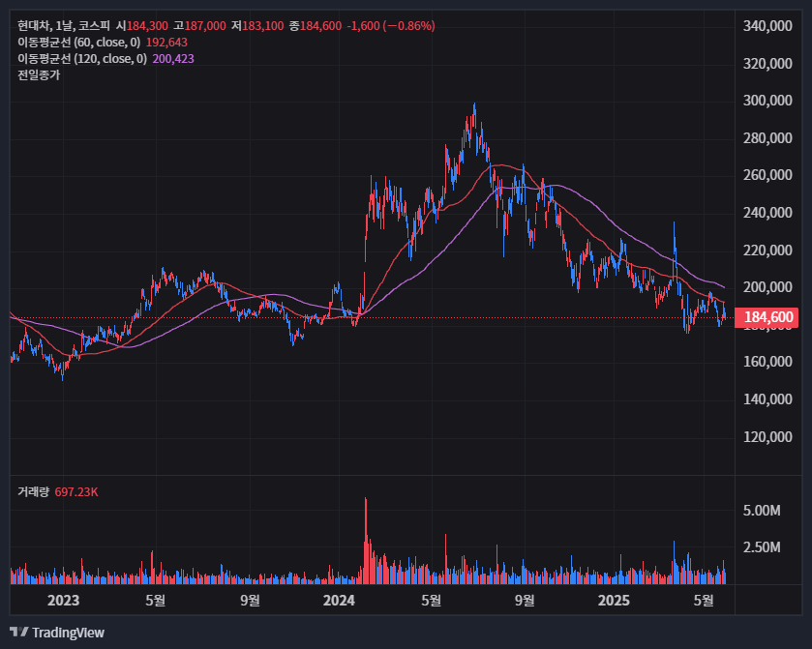The width and height of the screenshot is (812, 649).
Task: Click the 140,000 price axis label
Action: coord(767,399)
